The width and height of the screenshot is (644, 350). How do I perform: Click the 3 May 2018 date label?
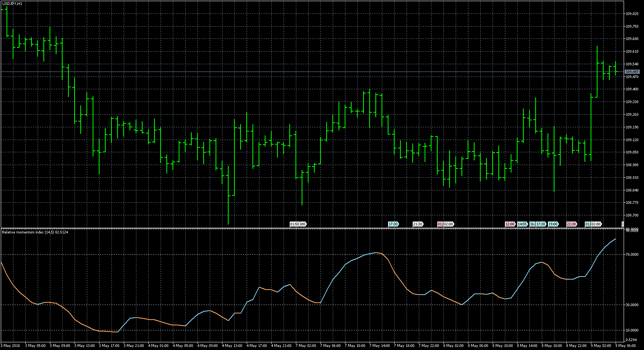[11, 346]
